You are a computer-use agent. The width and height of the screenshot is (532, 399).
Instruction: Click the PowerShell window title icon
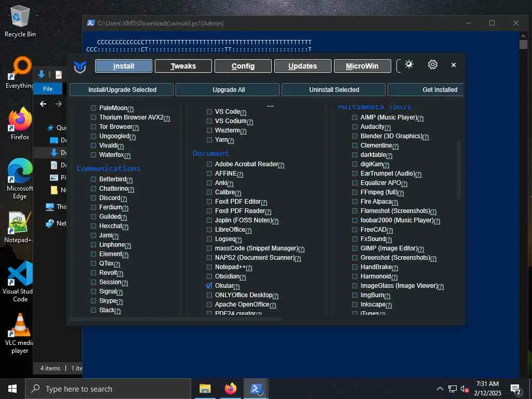pos(90,23)
